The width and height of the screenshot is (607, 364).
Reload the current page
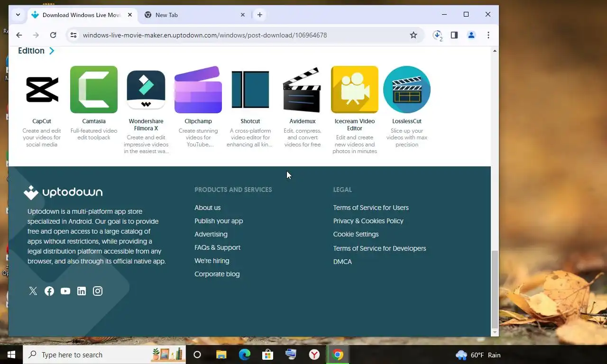coord(53,35)
